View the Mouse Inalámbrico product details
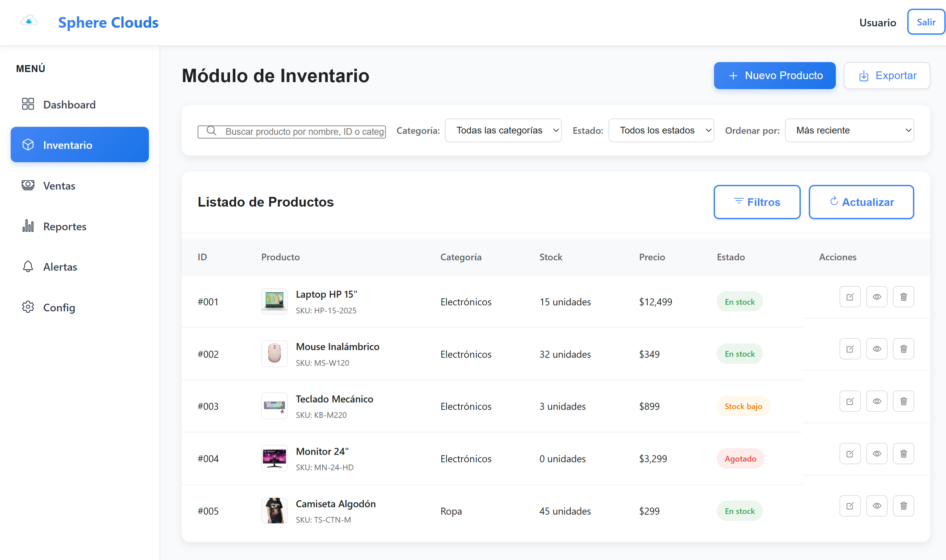946x560 pixels. pos(877,349)
